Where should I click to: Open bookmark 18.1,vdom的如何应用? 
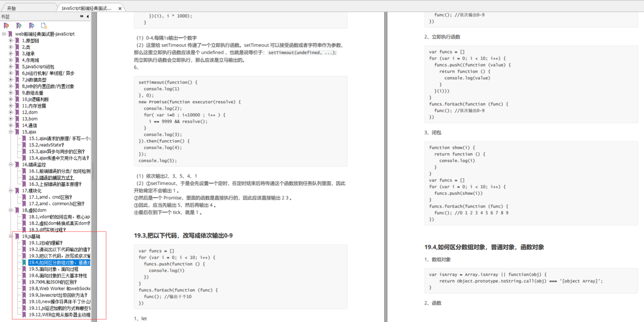pos(60,217)
